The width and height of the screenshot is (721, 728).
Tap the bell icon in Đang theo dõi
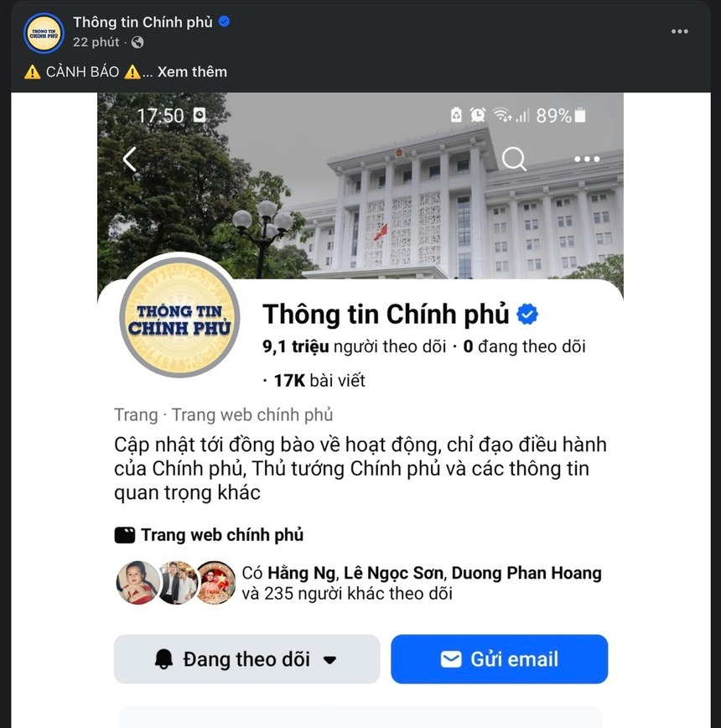(163, 659)
